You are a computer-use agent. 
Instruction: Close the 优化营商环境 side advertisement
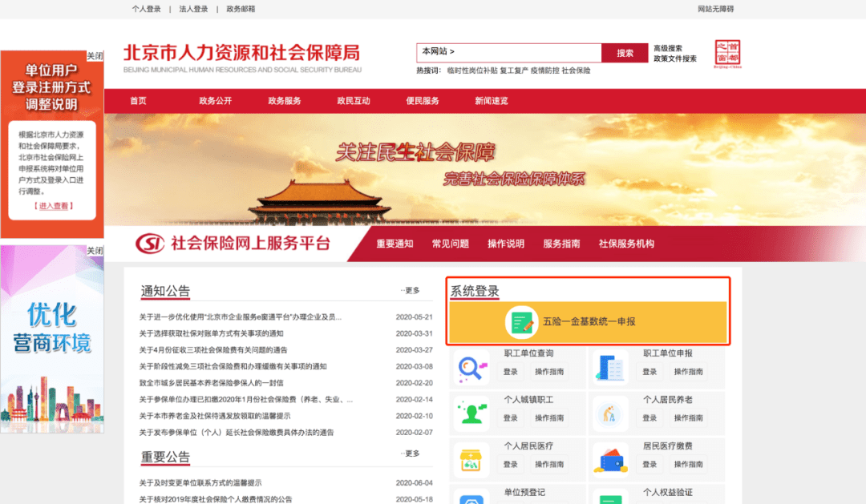pyautogui.click(x=95, y=251)
